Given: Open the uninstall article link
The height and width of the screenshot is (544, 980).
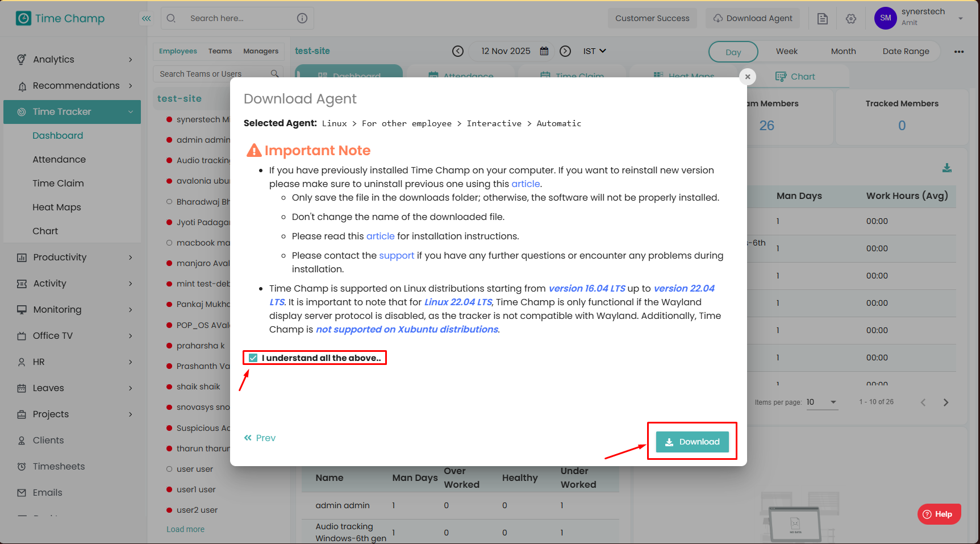Looking at the screenshot, I should point(526,184).
